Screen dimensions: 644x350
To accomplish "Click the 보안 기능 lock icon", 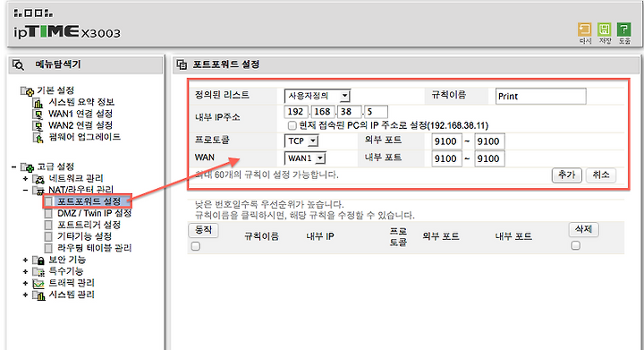I will click(38, 260).
